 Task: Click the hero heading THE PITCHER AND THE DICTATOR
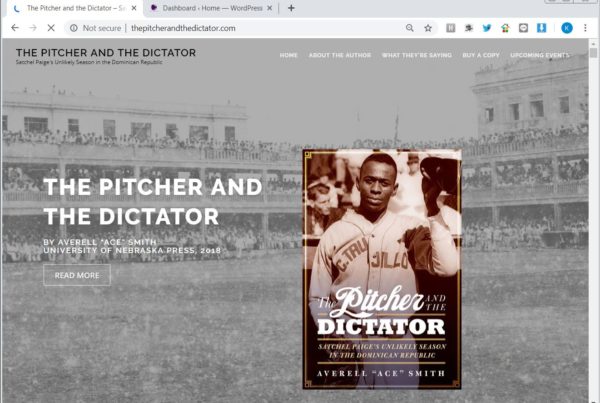pos(153,202)
